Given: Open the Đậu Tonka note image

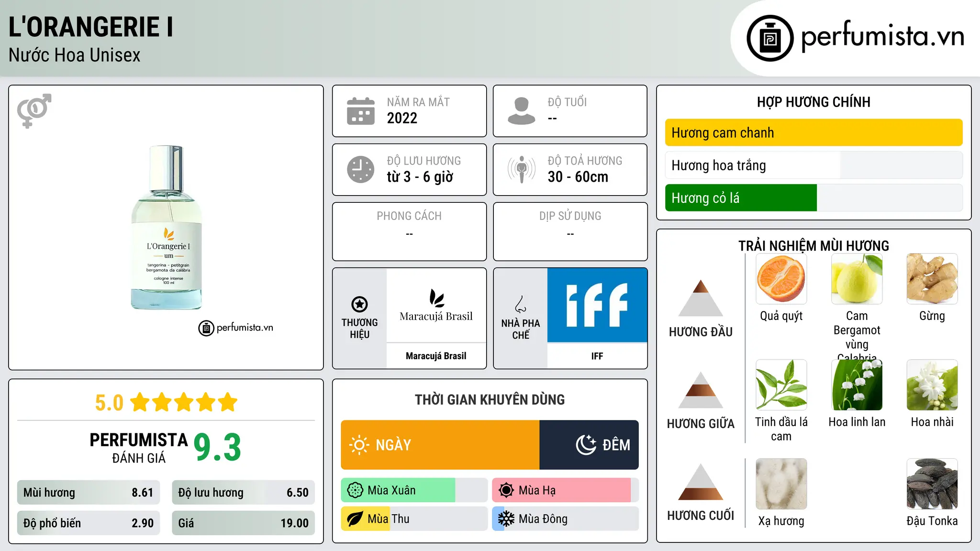Looking at the screenshot, I should 932,484.
